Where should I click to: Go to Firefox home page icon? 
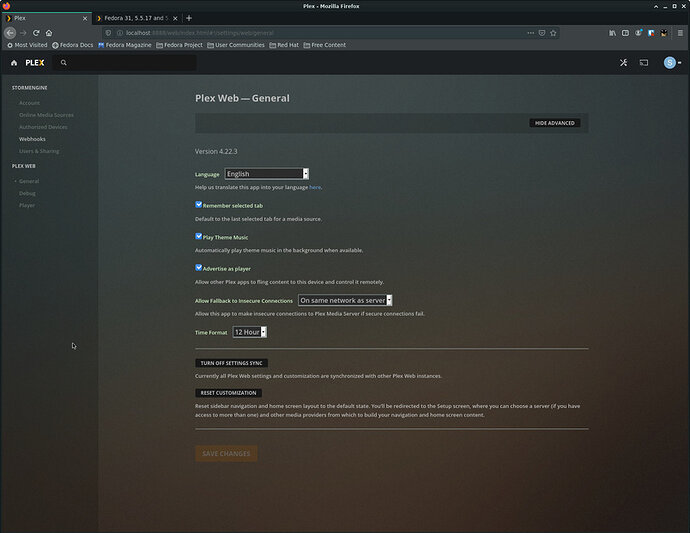[49, 33]
